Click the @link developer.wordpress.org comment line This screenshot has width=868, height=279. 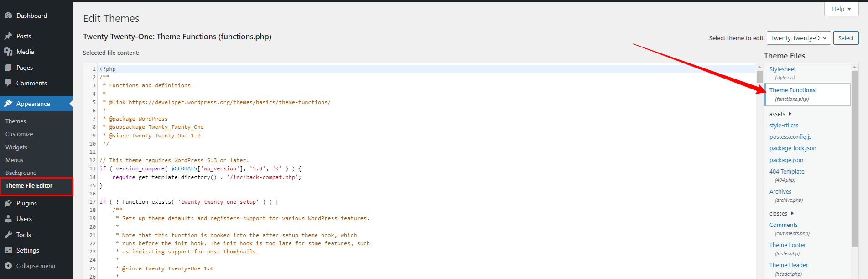217,102
